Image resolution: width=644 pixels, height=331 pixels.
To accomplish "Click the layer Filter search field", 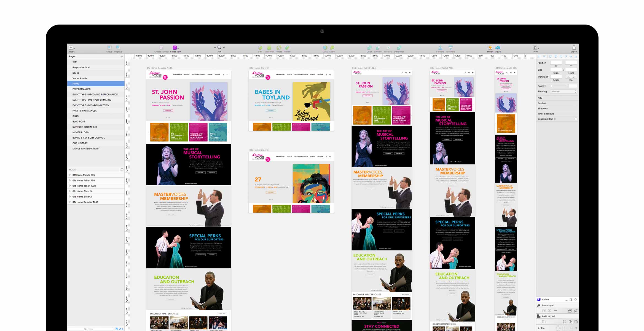I will point(90,329).
